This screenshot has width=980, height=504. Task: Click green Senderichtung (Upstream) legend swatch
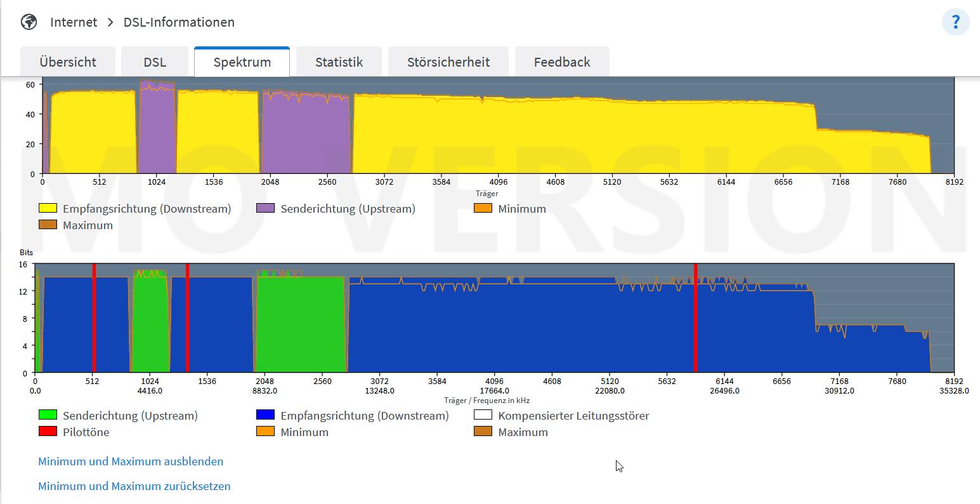click(48, 415)
